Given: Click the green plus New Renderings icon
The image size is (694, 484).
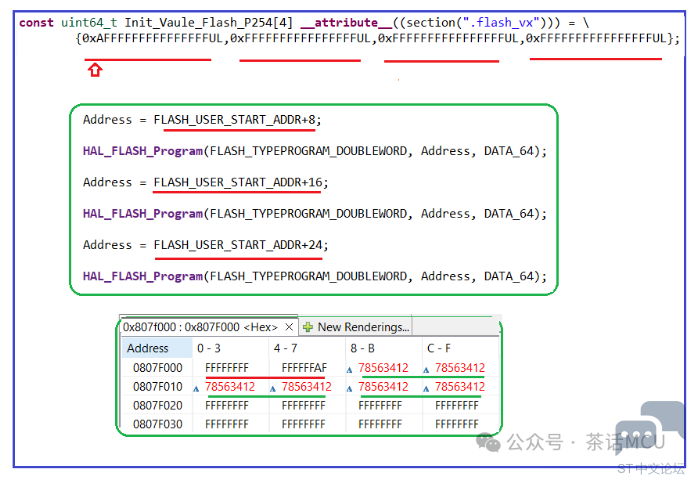Looking at the screenshot, I should [308, 327].
